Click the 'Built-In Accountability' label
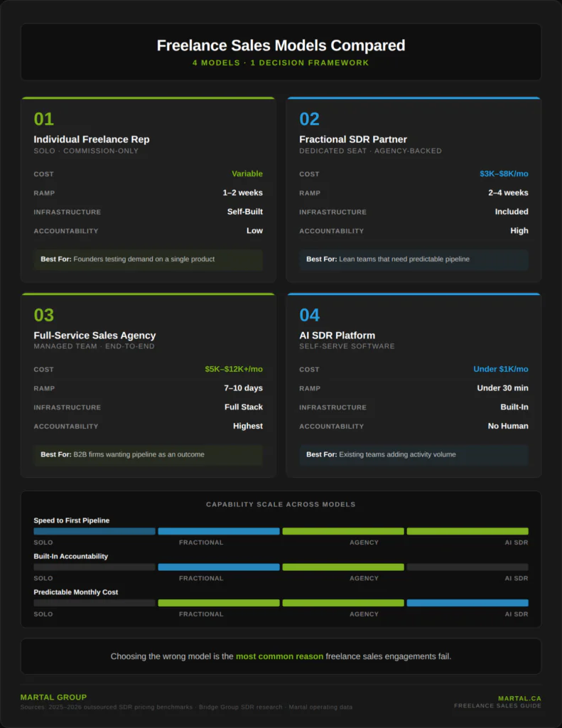Viewport: 562px width, 728px height. (70, 556)
